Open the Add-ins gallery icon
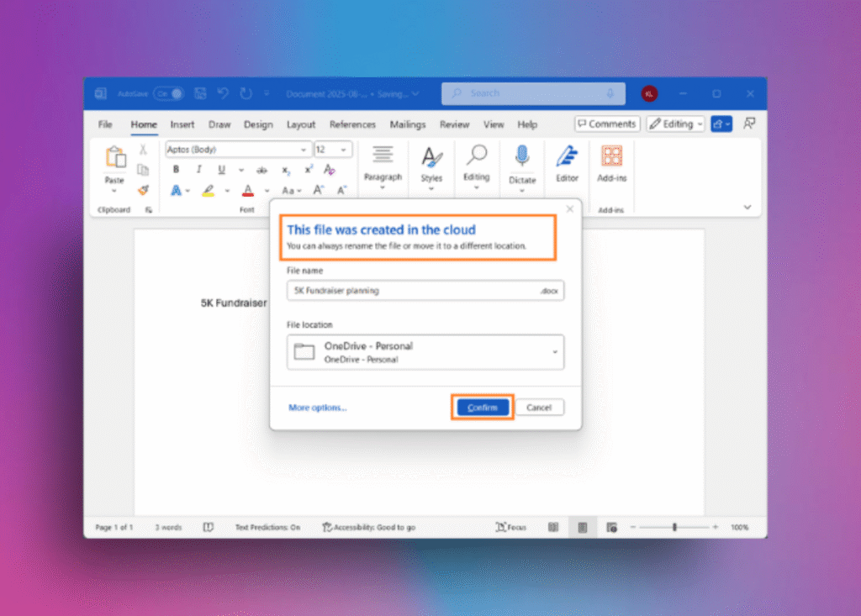The width and height of the screenshot is (861, 616). [x=611, y=157]
